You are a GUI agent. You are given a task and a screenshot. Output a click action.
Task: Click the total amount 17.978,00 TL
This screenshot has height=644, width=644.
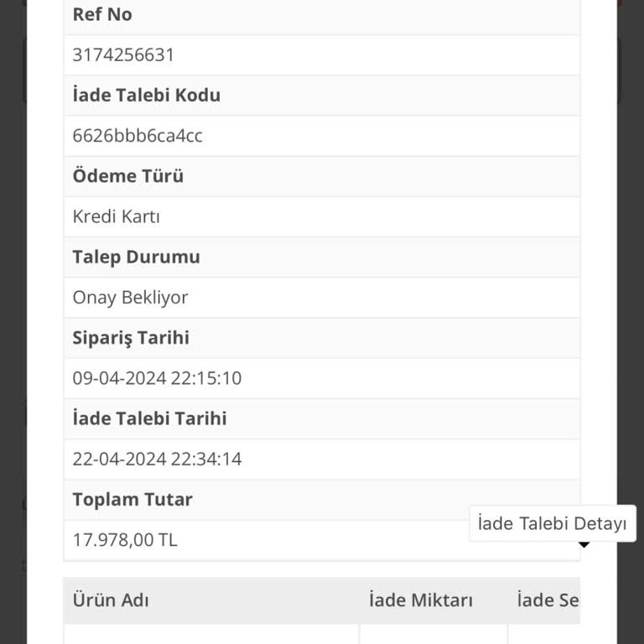(125, 539)
